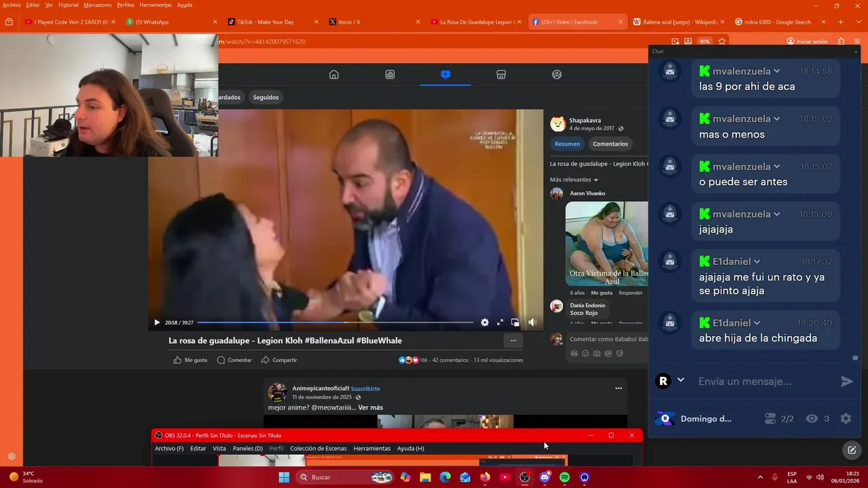This screenshot has width=868, height=488.
Task: Open Discord from the taskbar
Action: [x=545, y=477]
